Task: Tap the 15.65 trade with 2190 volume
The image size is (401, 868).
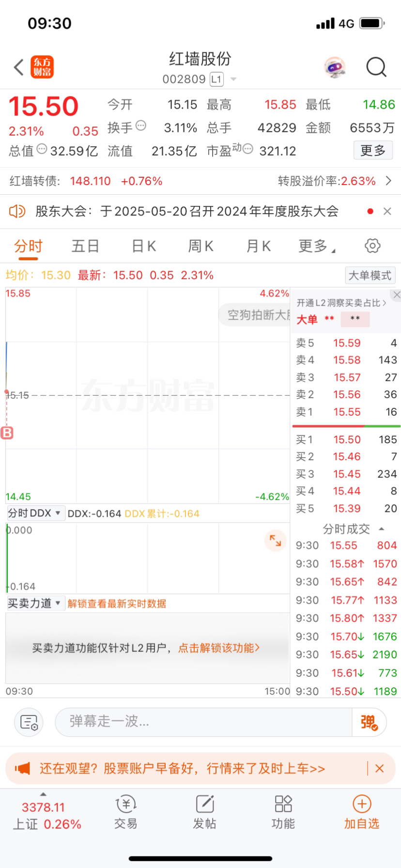Action: click(x=346, y=654)
